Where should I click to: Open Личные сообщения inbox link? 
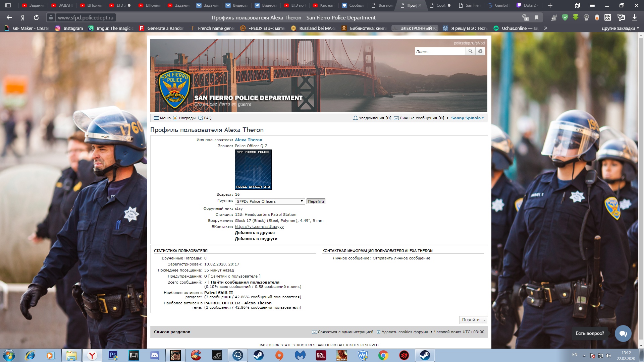coord(418,118)
